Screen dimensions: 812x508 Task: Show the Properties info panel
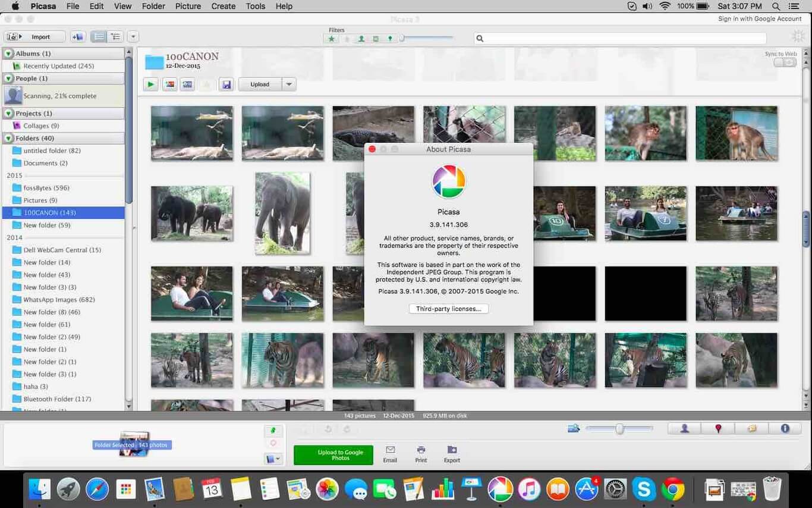[785, 428]
